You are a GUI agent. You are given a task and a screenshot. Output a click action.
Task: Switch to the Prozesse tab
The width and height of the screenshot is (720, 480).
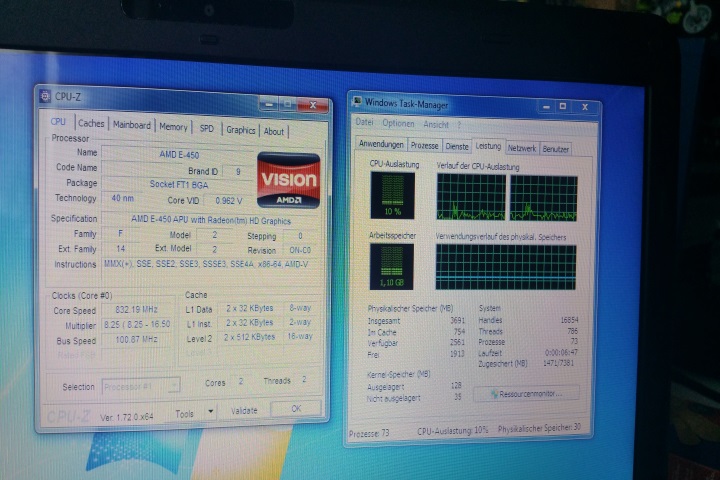click(x=424, y=145)
